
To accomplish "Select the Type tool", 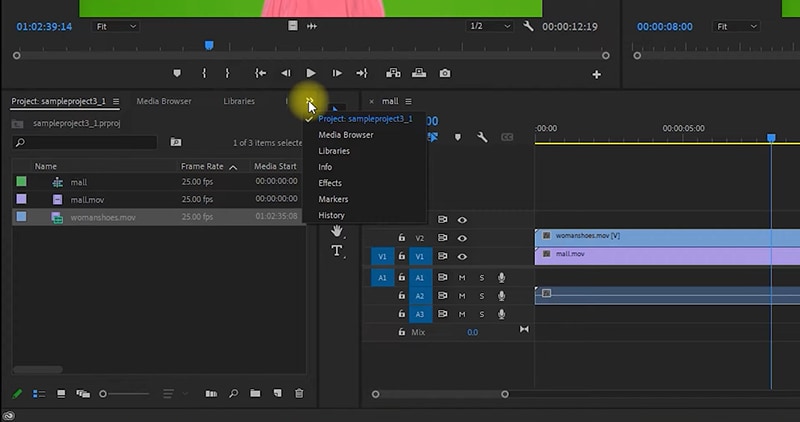I will tap(337, 251).
